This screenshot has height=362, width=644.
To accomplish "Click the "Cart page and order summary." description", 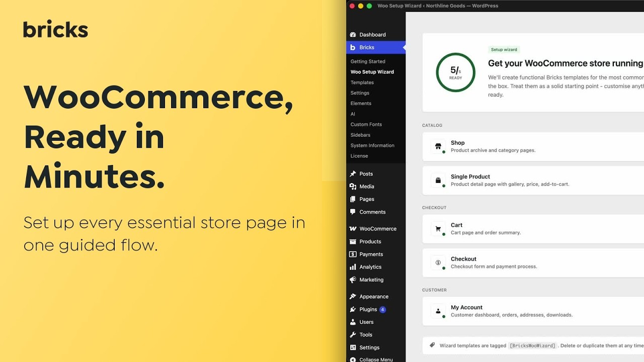I will 486,233.
